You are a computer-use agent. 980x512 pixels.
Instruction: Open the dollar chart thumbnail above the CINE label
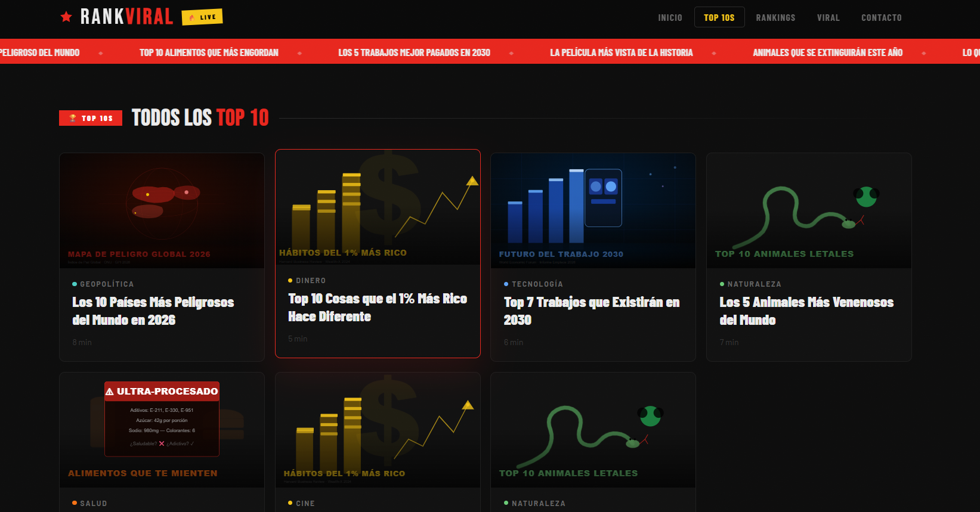378,430
